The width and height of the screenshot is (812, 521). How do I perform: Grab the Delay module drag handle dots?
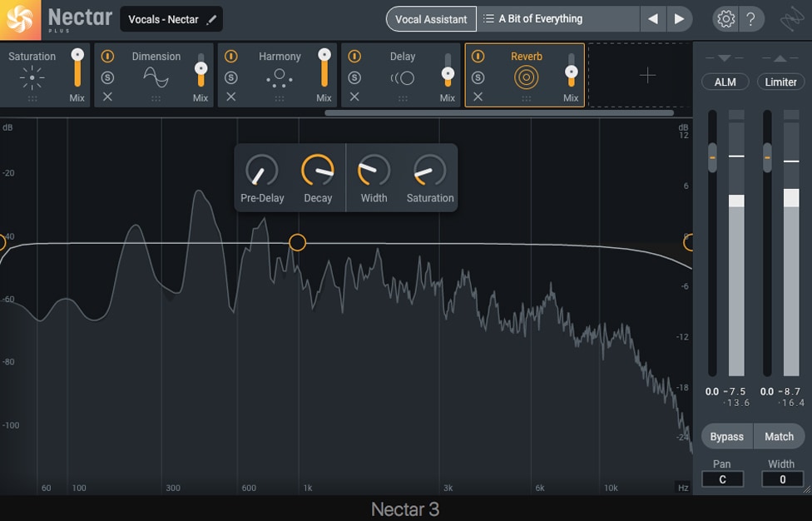[403, 98]
